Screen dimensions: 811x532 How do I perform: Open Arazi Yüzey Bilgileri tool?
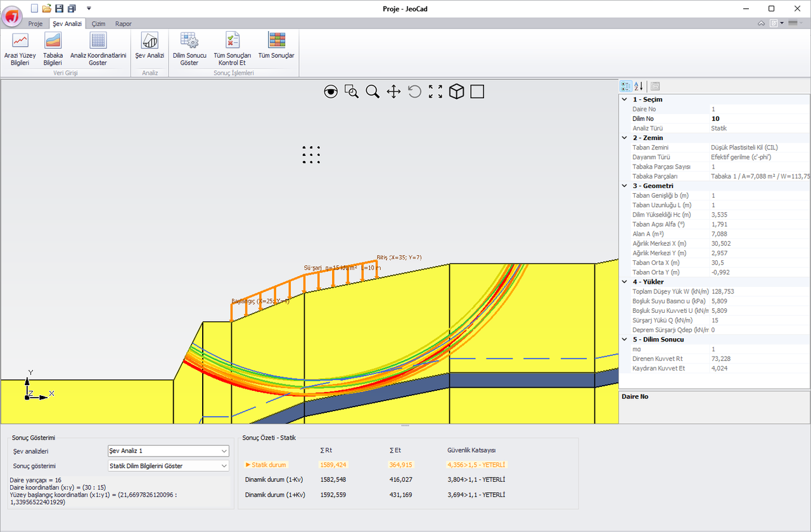click(20, 49)
